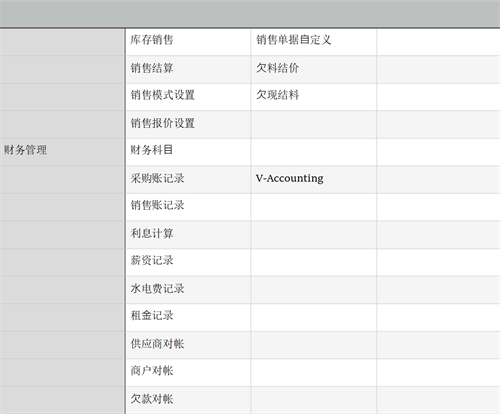Select the 供应商对帐 cell
The height and width of the screenshot is (414, 500).
[188, 345]
